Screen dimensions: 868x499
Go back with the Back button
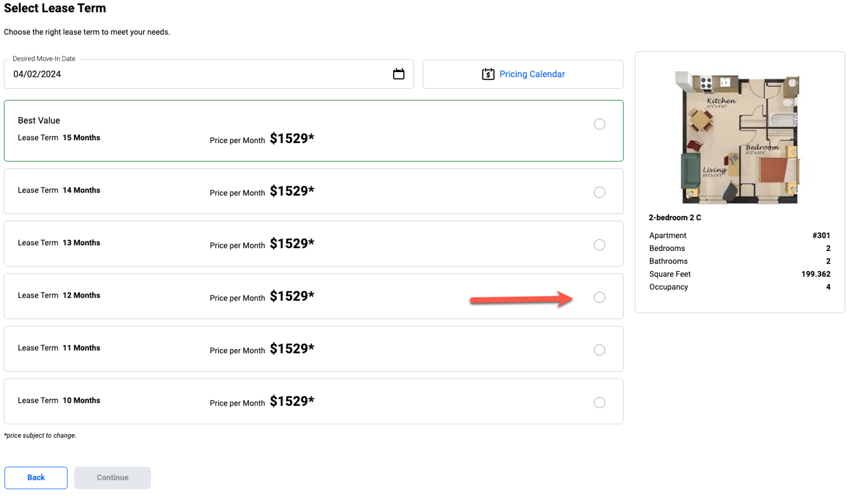click(36, 478)
